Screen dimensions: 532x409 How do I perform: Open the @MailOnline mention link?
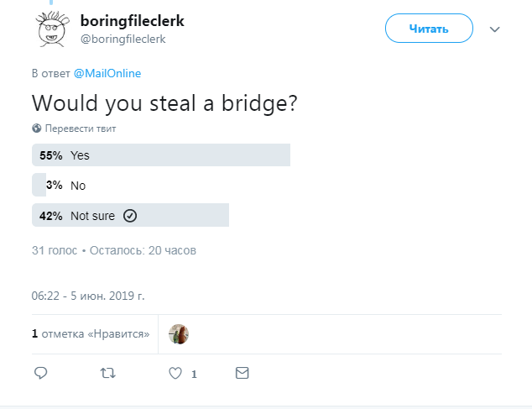107,73
